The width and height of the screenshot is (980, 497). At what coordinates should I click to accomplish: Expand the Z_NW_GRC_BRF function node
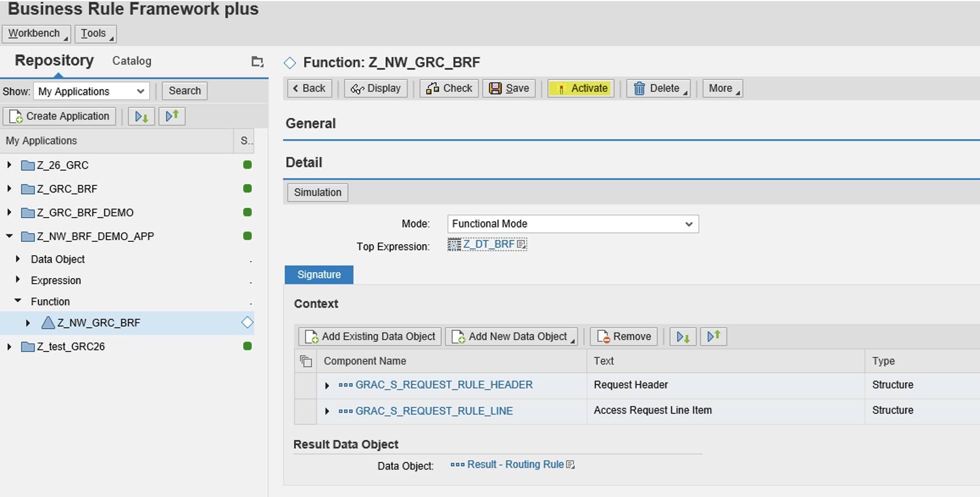27,323
